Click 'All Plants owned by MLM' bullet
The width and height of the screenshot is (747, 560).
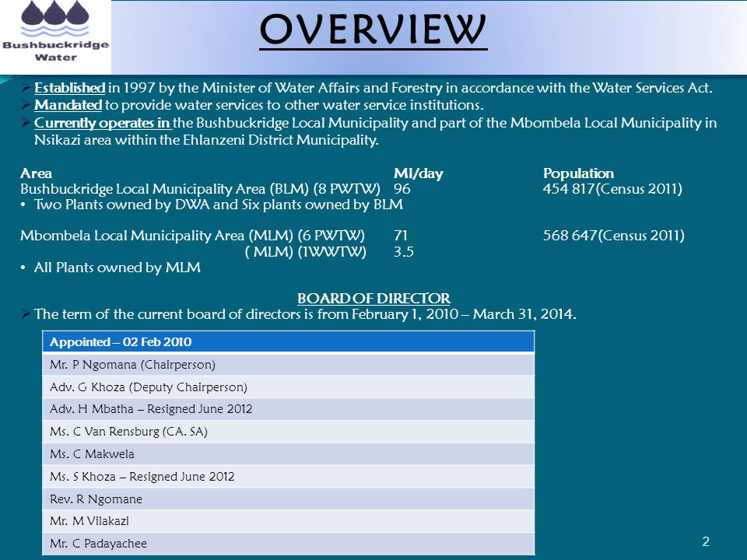pyautogui.click(x=117, y=268)
